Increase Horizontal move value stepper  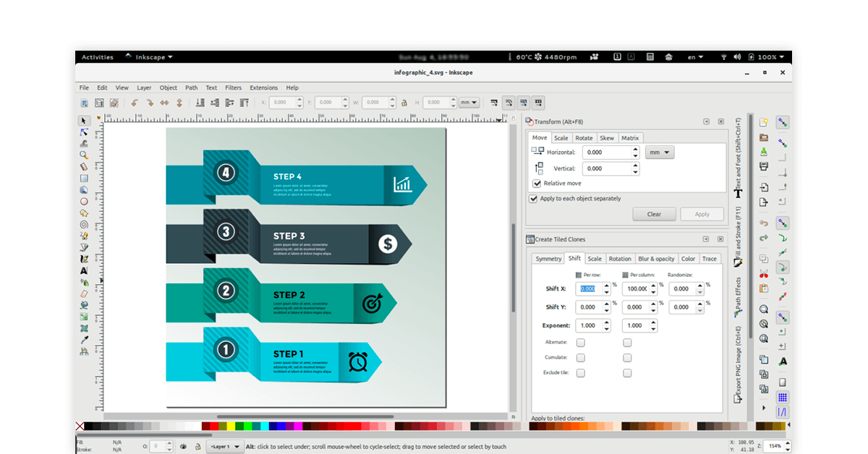636,150
